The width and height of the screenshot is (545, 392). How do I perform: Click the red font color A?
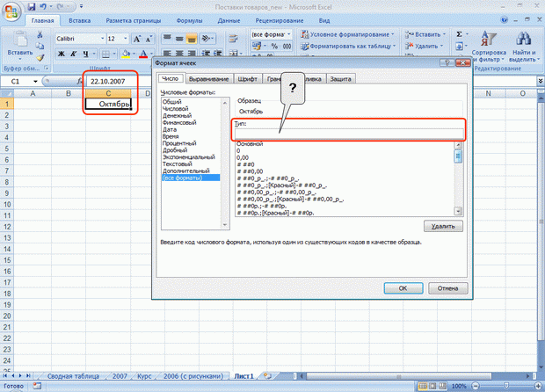coord(143,54)
